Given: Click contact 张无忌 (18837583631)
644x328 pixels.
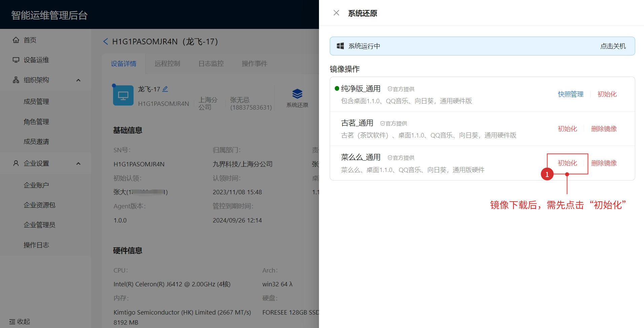Looking at the screenshot, I should [x=251, y=104].
